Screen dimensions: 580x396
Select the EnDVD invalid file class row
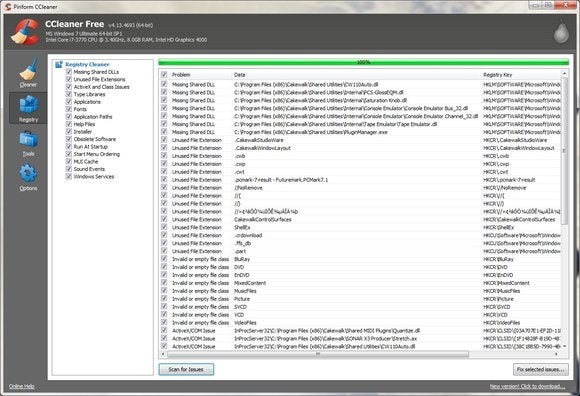(x=360, y=275)
